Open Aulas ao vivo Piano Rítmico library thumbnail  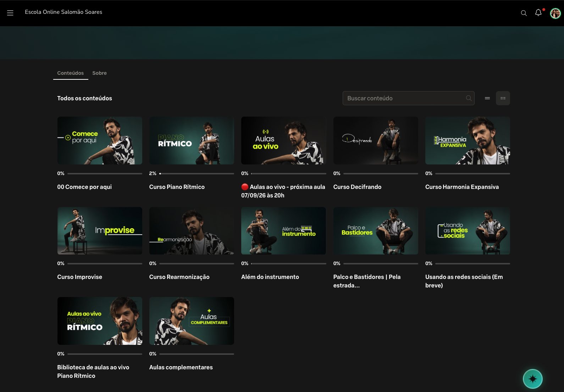[100, 321]
